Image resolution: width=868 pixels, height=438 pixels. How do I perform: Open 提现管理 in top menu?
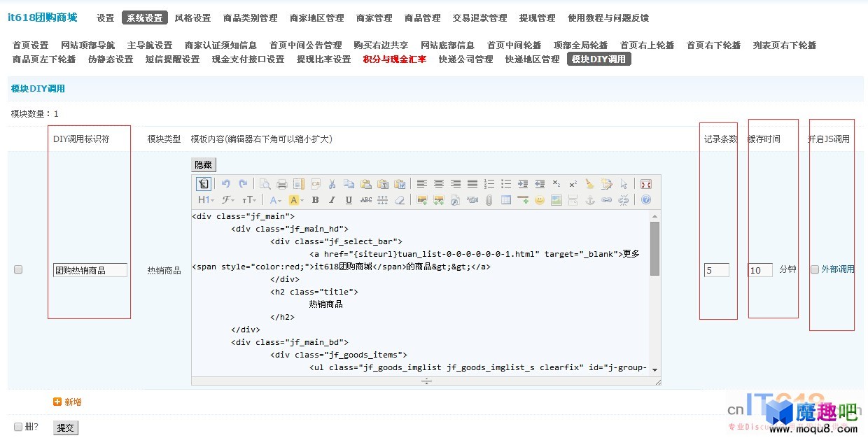pos(538,18)
